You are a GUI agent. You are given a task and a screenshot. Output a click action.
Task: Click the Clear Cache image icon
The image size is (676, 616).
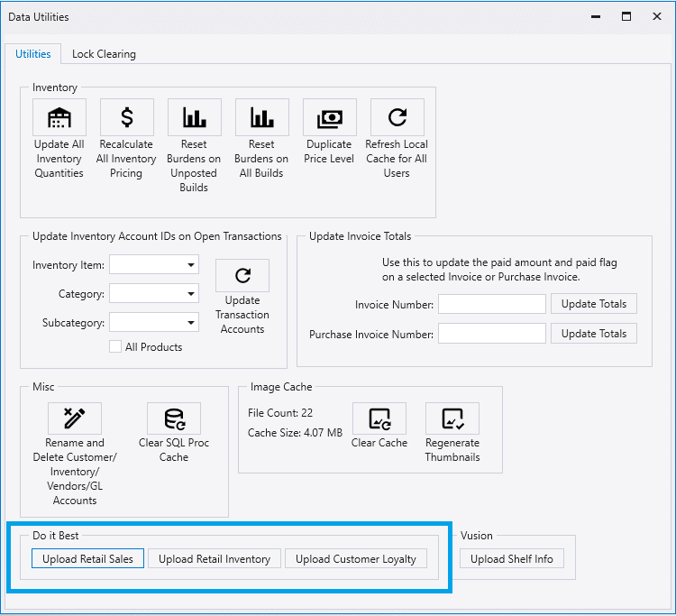point(379,418)
